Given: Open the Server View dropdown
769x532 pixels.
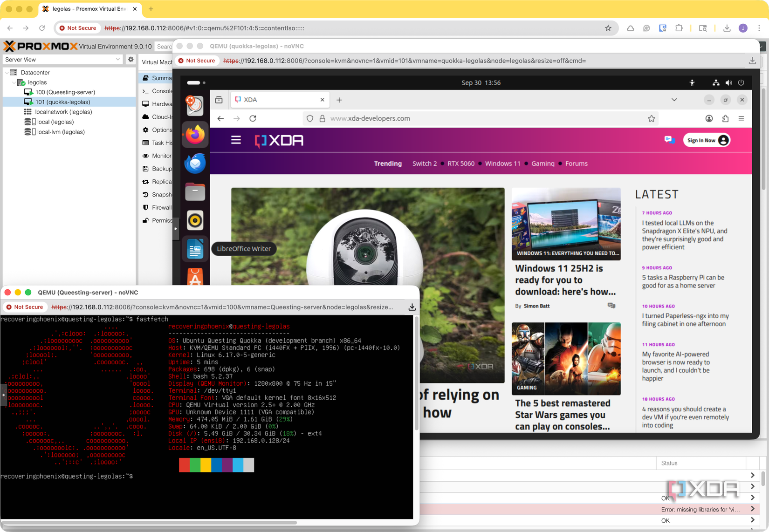Looking at the screenshot, I should [62, 60].
